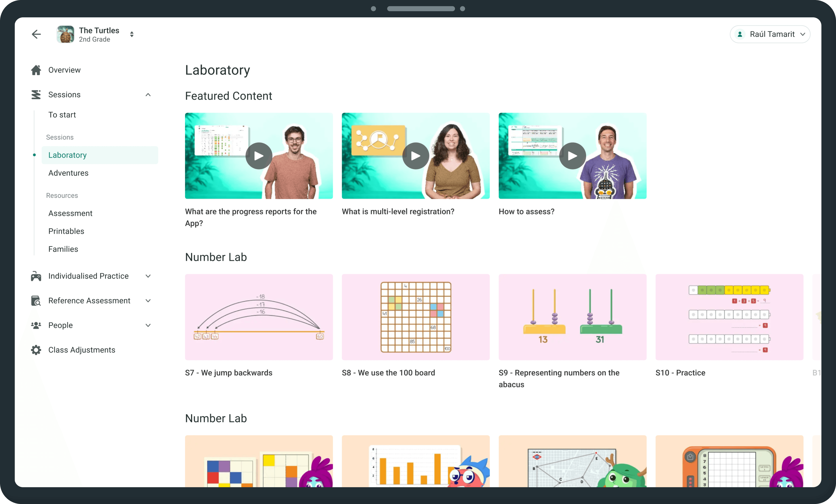The image size is (836, 504).
Task: Click the People group icon
Action: click(x=36, y=325)
